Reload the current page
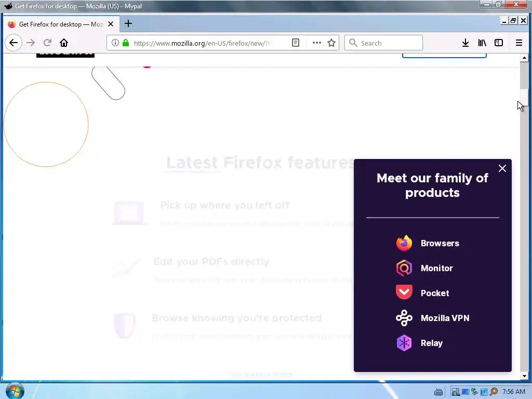 tap(47, 43)
